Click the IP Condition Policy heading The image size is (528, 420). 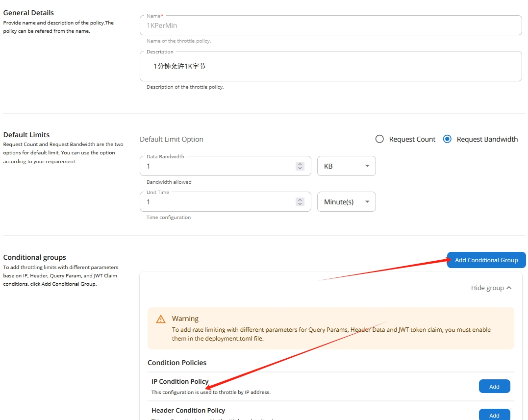click(180, 381)
